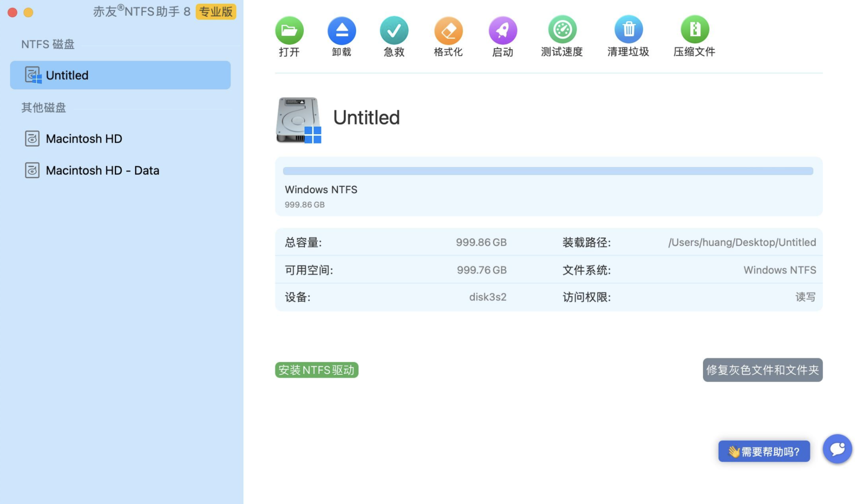Run First Aid via the 急救 icon
Screen dimensions: 867x504
point(394,30)
